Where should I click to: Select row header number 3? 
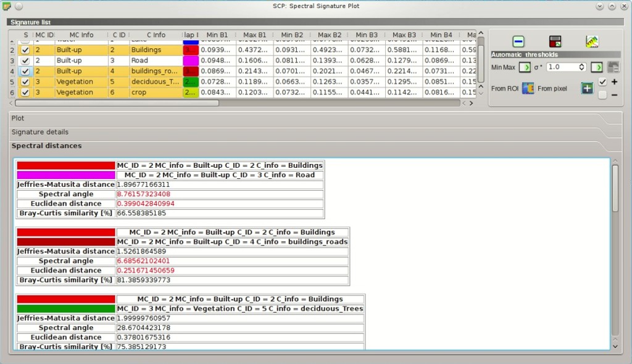[x=12, y=60]
